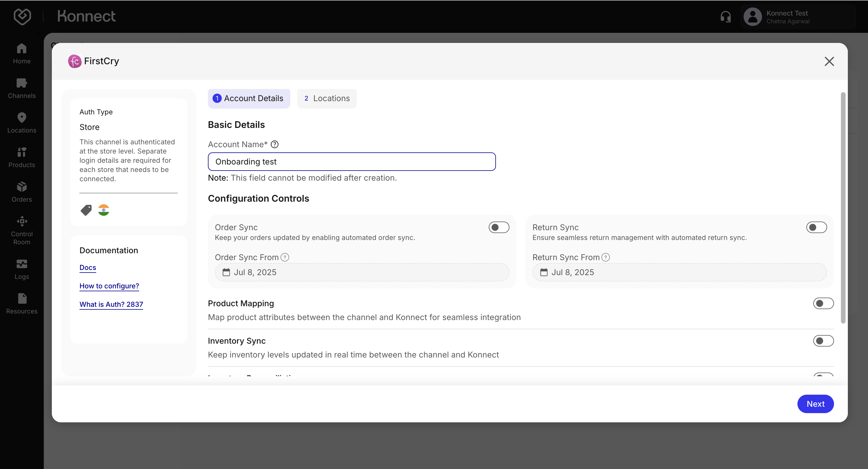Click the Documentation heading
This screenshot has height=469, width=868.
click(109, 250)
